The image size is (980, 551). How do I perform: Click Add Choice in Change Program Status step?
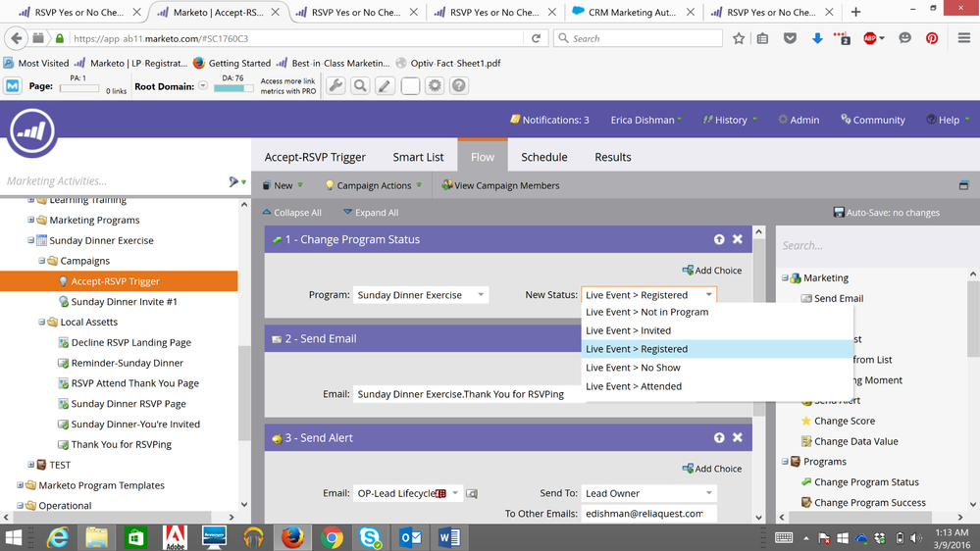[x=712, y=270]
